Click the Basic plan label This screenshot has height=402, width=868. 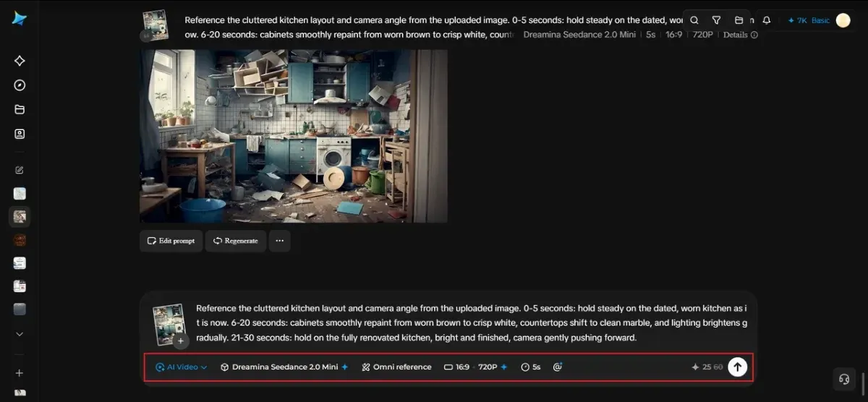tap(820, 20)
